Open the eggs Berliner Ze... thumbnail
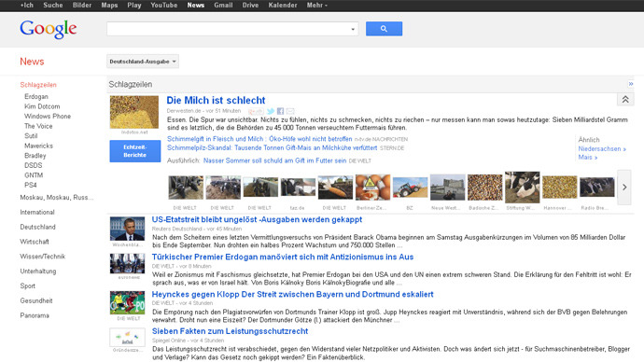Screen dimensions: 644x362 372,188
